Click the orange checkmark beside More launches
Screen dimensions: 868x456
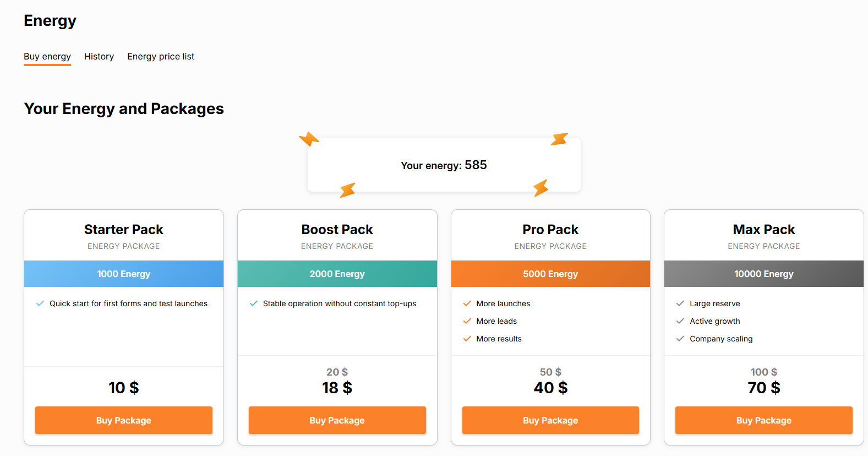[467, 303]
